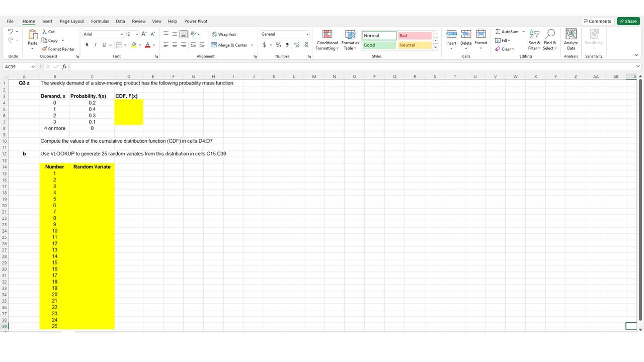Switch to the Formulas ribbon tab

pyautogui.click(x=100, y=21)
